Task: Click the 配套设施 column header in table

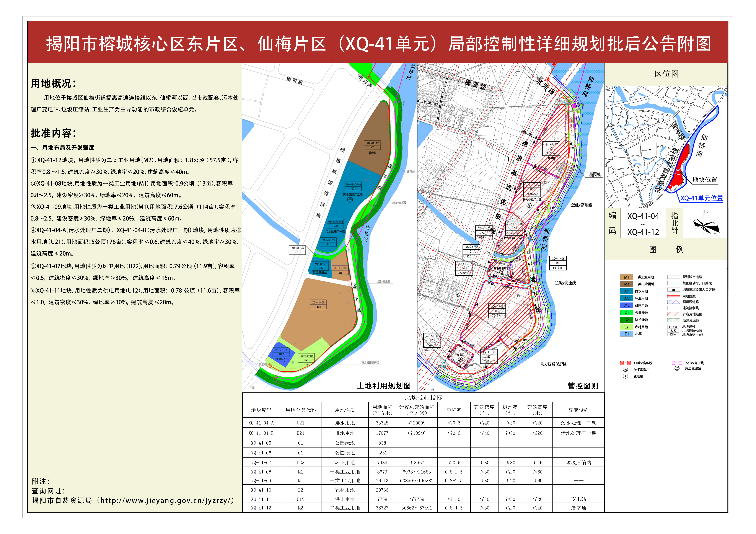Action: tap(578, 410)
